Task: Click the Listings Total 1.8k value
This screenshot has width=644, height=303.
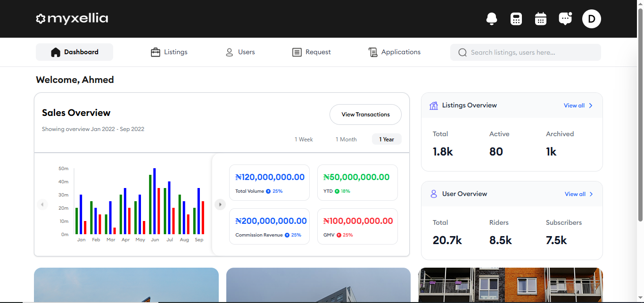Action: point(443,152)
